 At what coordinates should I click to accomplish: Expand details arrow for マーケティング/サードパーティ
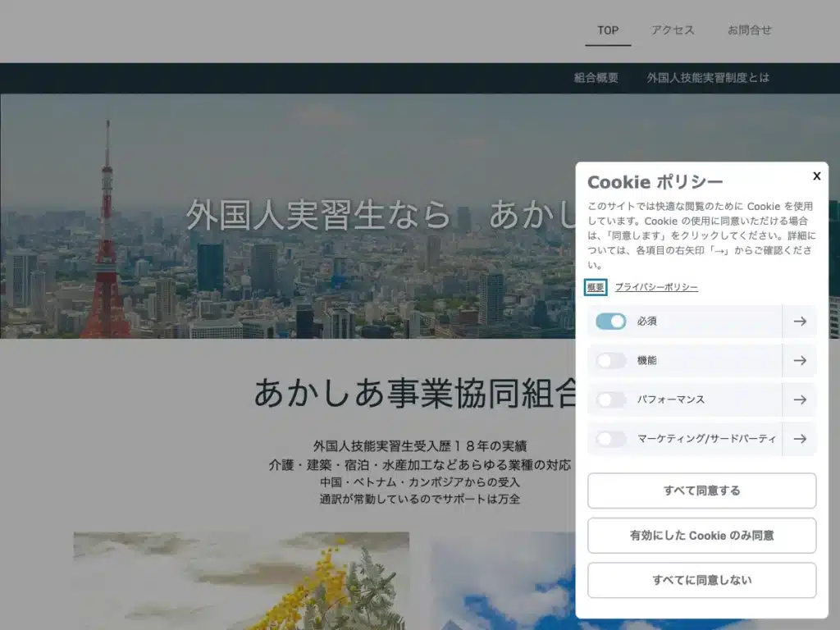click(x=800, y=439)
